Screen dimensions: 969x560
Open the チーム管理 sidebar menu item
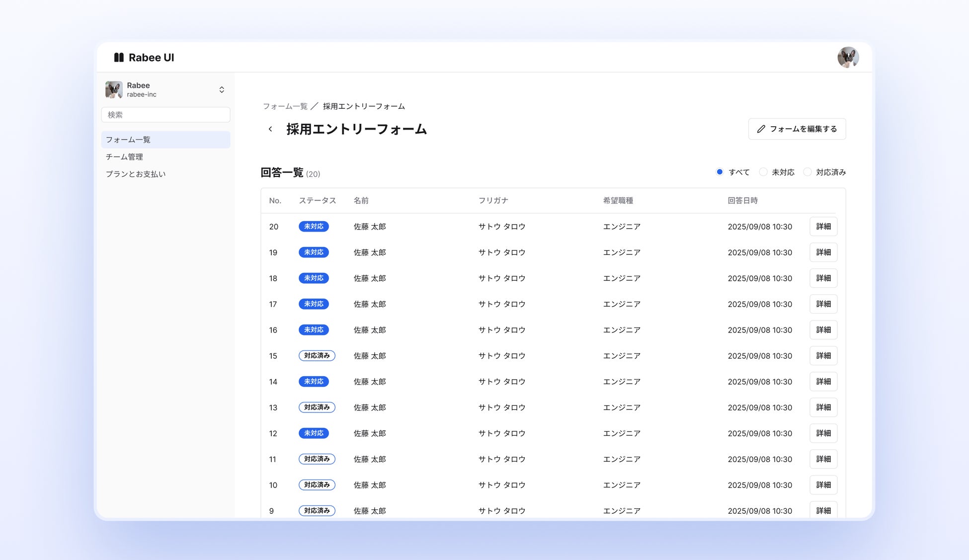point(124,157)
